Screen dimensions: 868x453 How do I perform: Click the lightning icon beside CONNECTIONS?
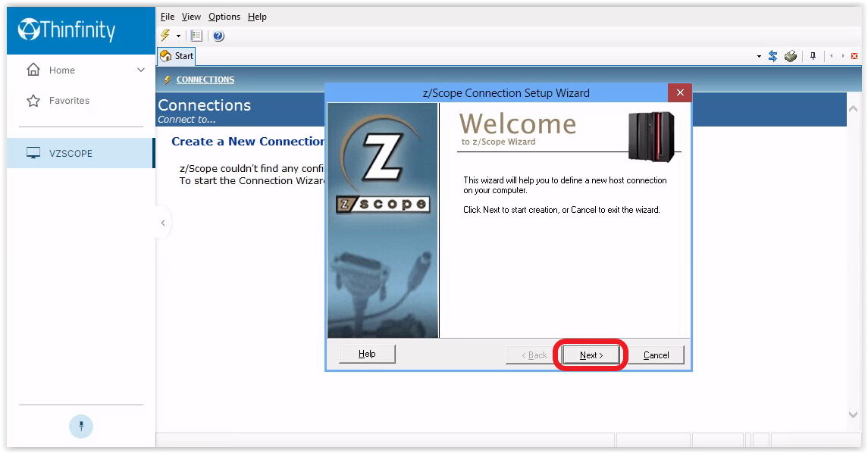pyautogui.click(x=168, y=80)
